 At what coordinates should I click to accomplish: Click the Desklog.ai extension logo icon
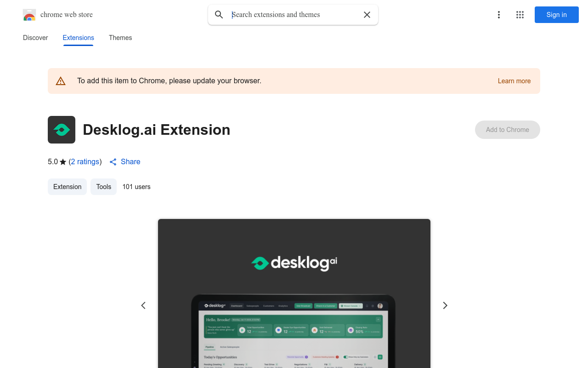click(x=62, y=130)
